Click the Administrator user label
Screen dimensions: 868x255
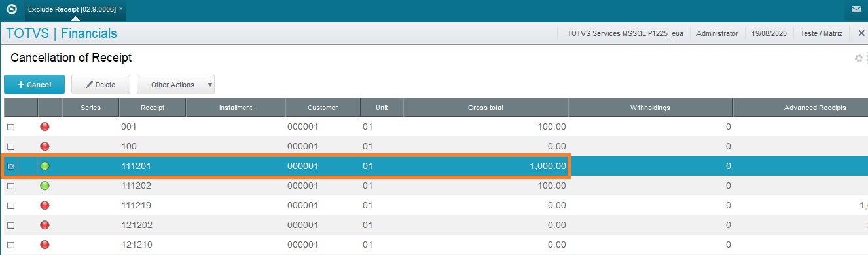pyautogui.click(x=717, y=33)
